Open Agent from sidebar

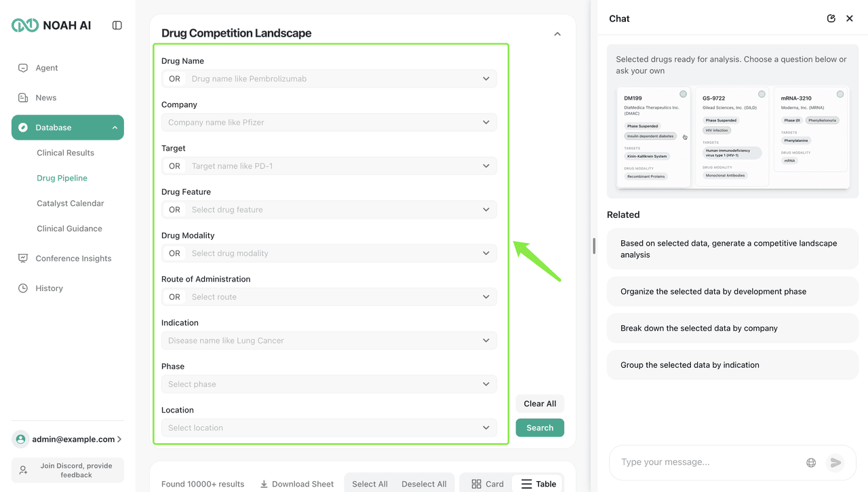46,68
